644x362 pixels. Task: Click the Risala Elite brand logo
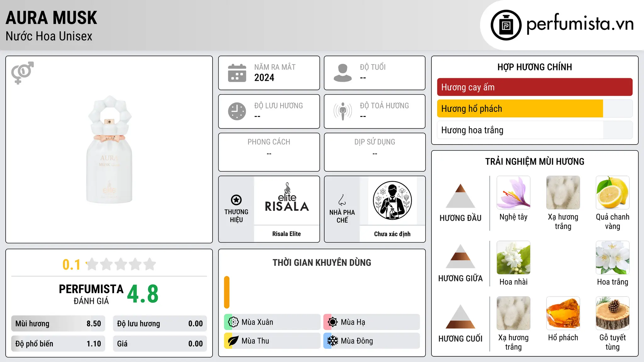[287, 197]
